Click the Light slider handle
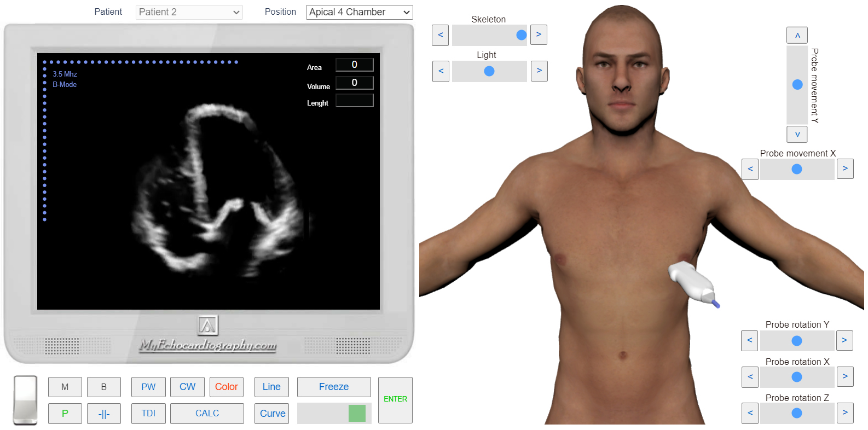This screenshot has height=430, width=868. (x=489, y=71)
